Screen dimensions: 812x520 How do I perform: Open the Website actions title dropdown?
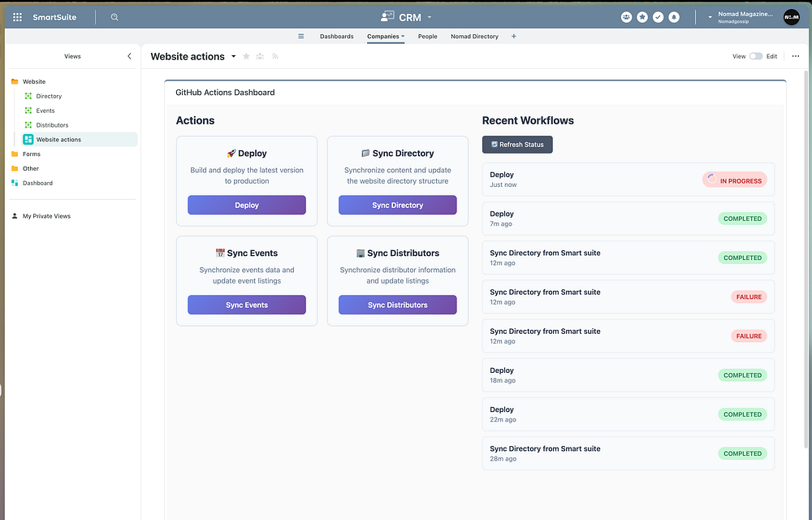click(x=234, y=56)
